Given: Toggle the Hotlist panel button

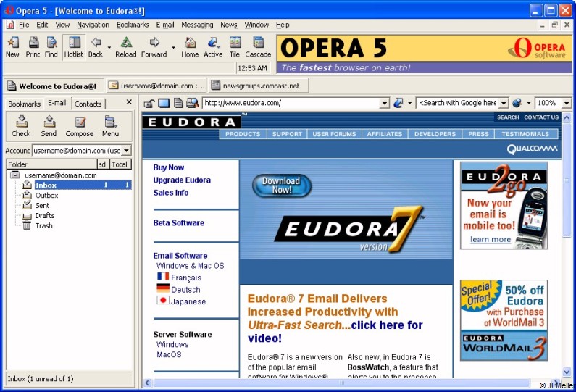Looking at the screenshot, I should click(74, 47).
